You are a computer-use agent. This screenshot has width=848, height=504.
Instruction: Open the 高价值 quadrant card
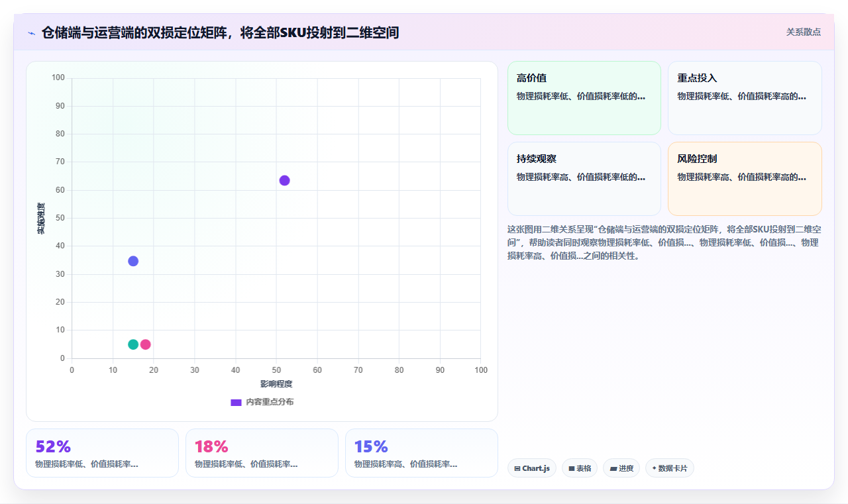[584, 98]
